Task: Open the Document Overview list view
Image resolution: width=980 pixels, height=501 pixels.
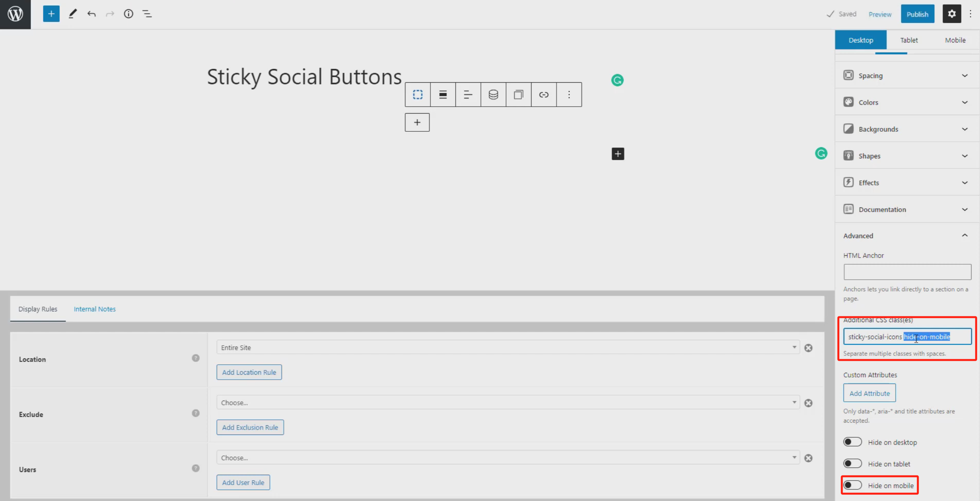Action: coord(147,14)
